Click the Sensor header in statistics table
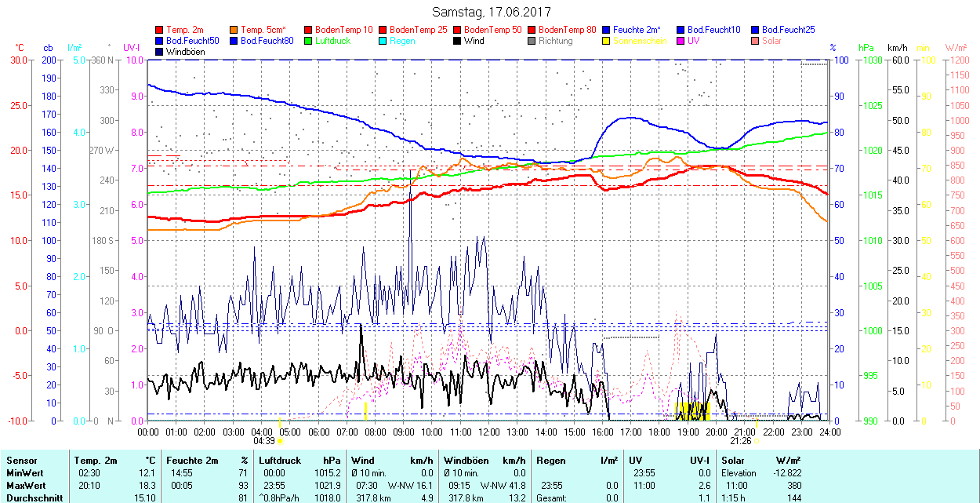The height and width of the screenshot is (503, 980). click(21, 461)
